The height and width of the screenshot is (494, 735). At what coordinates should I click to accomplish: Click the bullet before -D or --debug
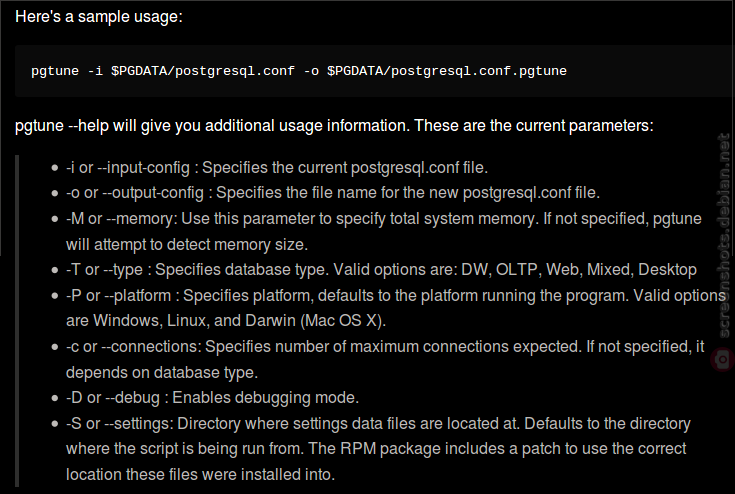[55, 398]
